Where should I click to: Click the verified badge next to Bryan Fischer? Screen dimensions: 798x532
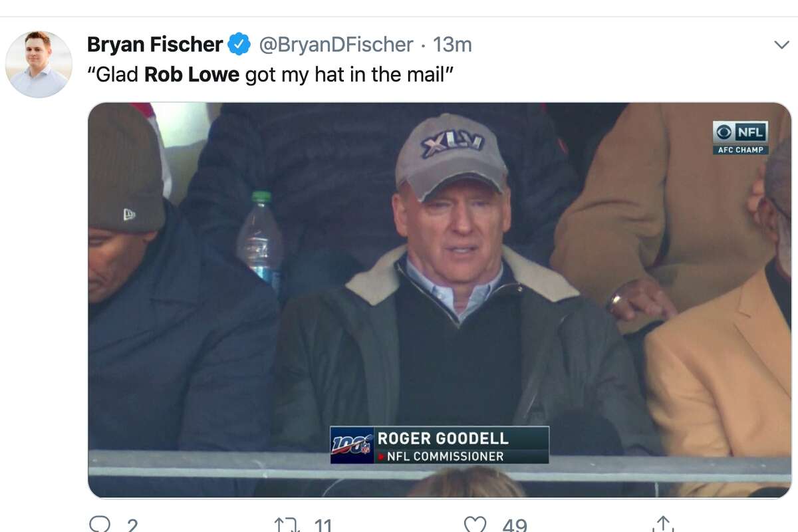pos(237,45)
